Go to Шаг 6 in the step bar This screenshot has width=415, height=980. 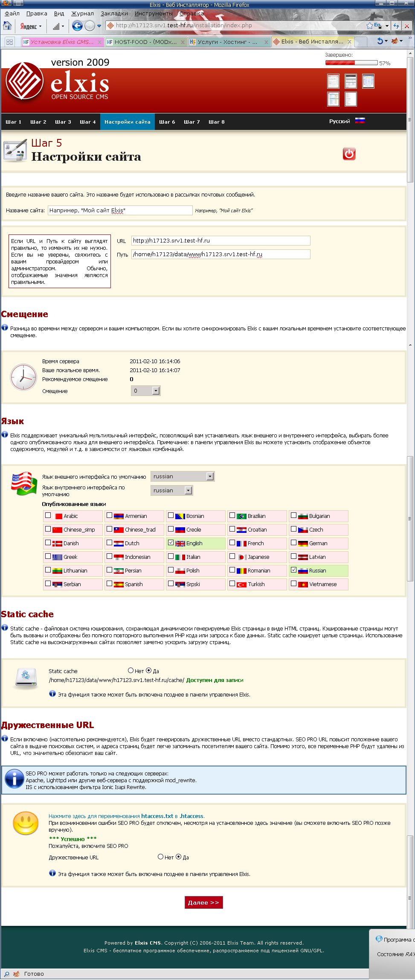(167, 122)
